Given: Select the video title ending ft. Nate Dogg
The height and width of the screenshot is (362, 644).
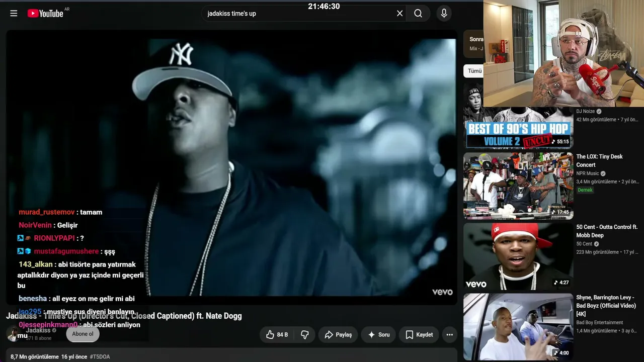Looking at the screenshot, I should click(x=124, y=316).
